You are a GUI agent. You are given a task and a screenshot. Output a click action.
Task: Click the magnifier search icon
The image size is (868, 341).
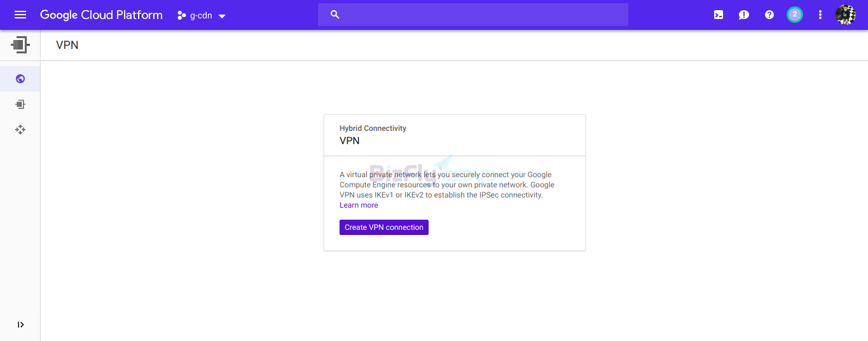335,15
